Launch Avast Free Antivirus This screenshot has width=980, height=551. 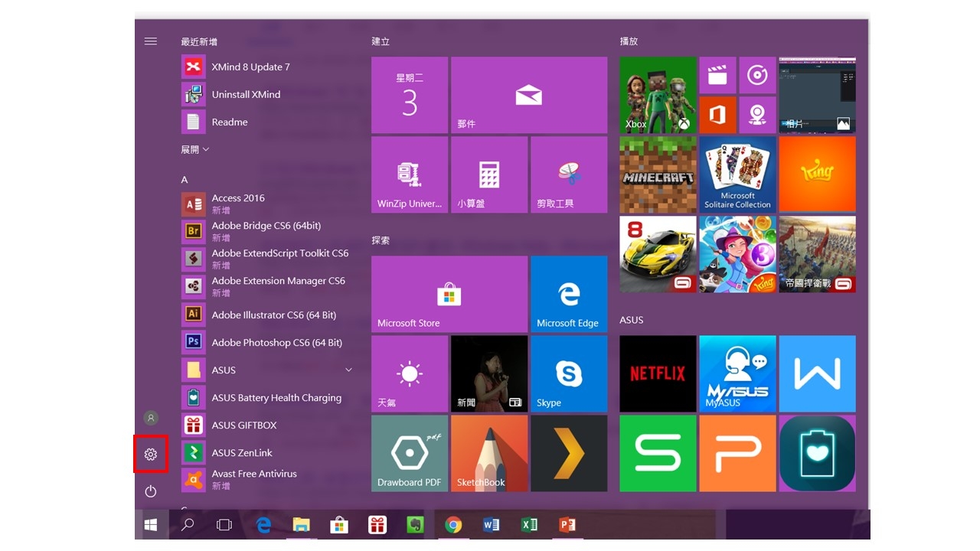pyautogui.click(x=266, y=480)
